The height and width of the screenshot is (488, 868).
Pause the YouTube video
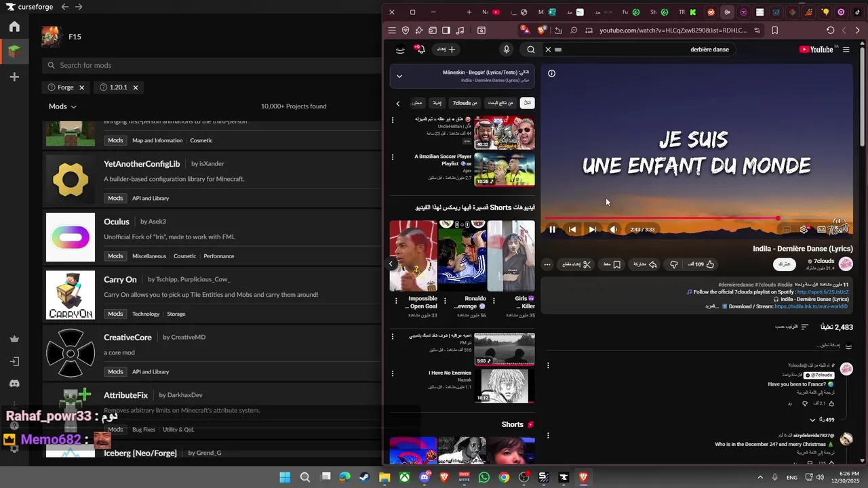coord(552,230)
